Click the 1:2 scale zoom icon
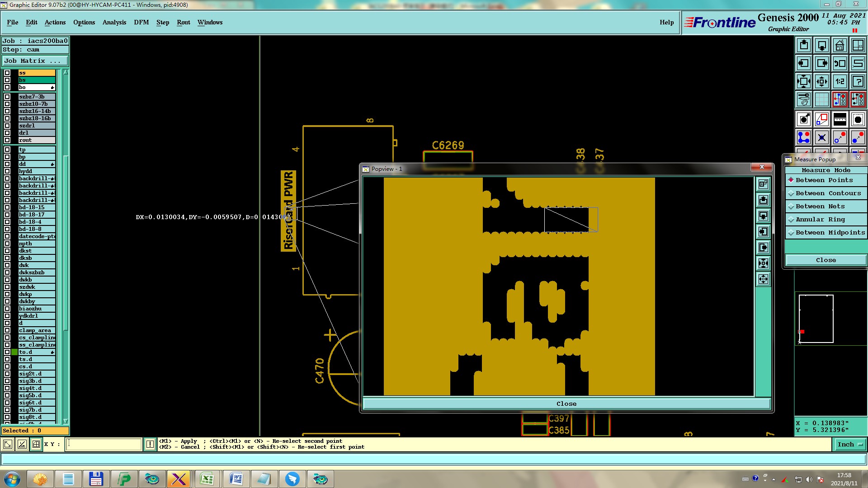Screen dimensions: 868x488 click(840, 81)
